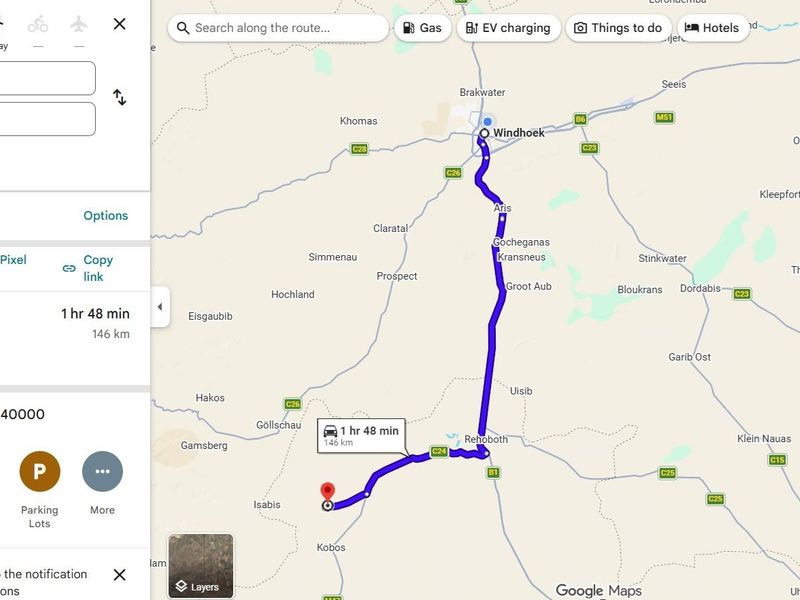The height and width of the screenshot is (600, 800).
Task: Select the cycling travel mode icon
Action: tap(38, 24)
